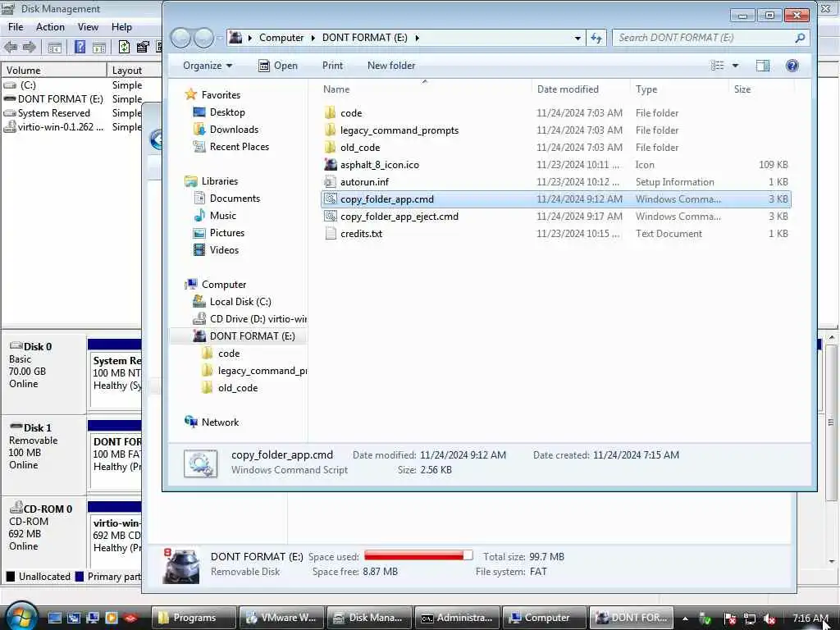The image size is (840, 630).
Task: Click Open button in Explorer toolbar
Action: click(278, 66)
